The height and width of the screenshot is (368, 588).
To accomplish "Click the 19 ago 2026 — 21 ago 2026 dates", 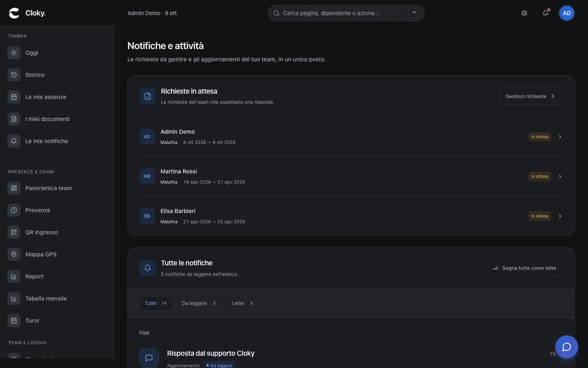I will pos(214,182).
